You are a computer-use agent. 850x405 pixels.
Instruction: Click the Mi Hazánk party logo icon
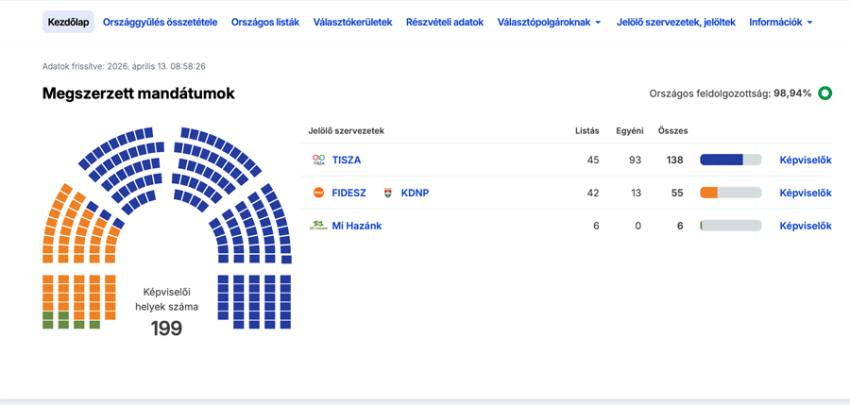(318, 226)
